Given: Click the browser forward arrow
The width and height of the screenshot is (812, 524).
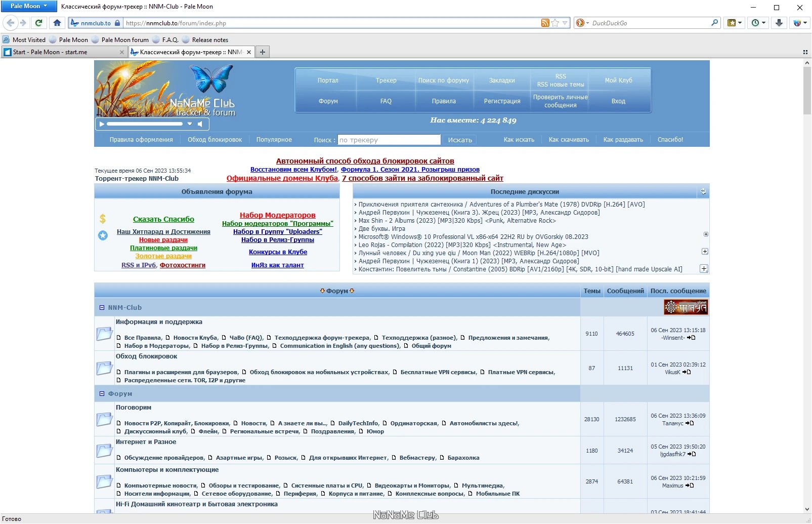Looking at the screenshot, I should [x=23, y=23].
